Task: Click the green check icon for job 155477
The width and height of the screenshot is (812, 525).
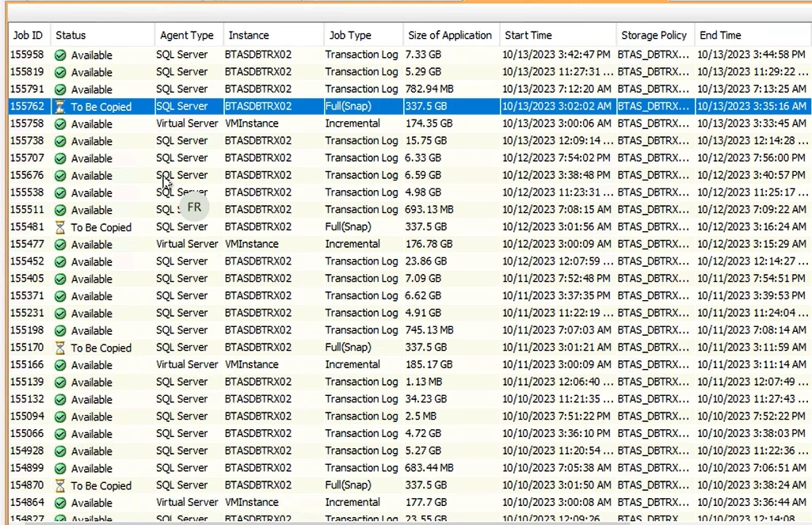Action: point(60,245)
